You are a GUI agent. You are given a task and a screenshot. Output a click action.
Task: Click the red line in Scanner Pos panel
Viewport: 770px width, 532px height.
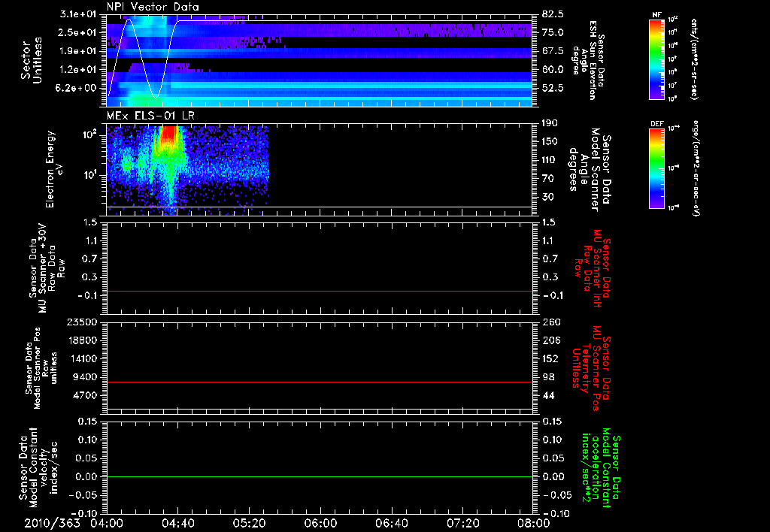[320, 382]
